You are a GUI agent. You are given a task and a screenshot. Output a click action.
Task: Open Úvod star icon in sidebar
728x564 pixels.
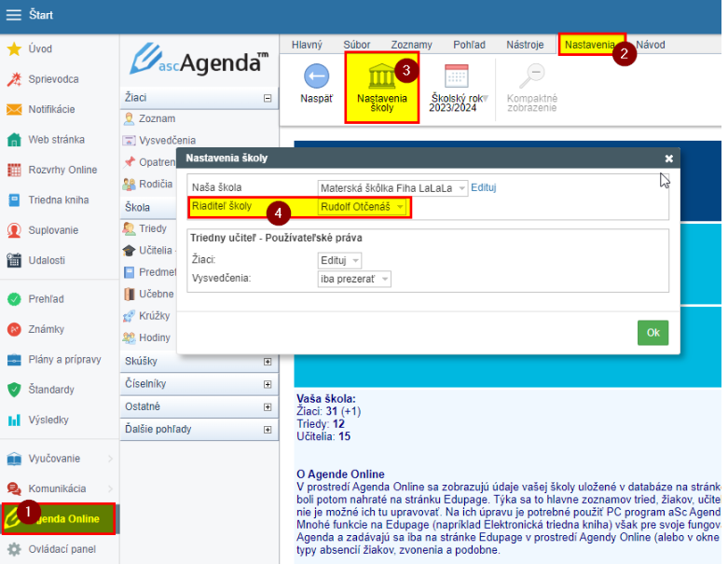[x=14, y=48]
